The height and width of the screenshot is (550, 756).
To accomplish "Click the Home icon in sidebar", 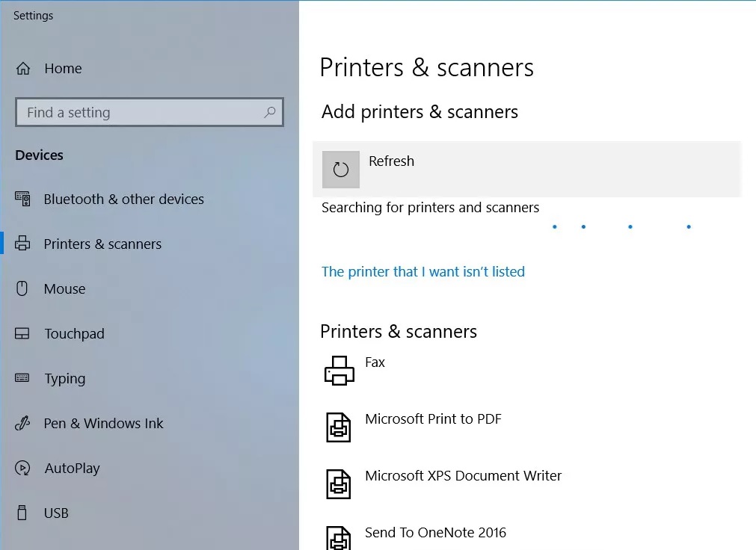I will tap(23, 69).
